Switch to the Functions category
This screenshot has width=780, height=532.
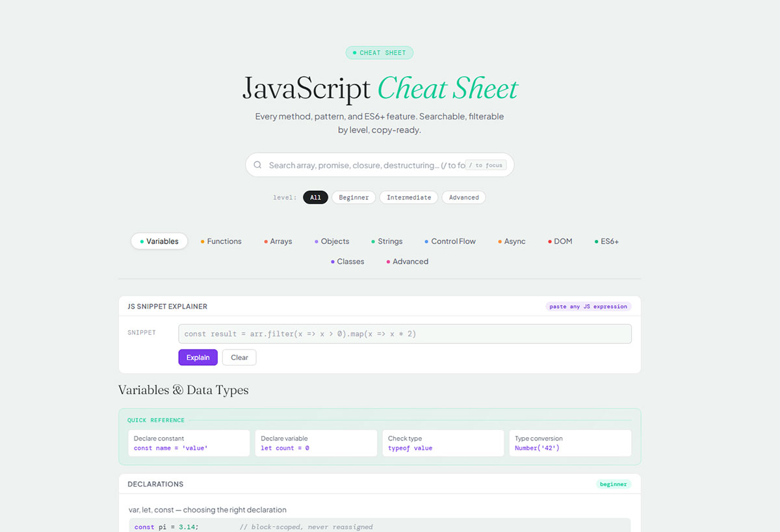221,241
